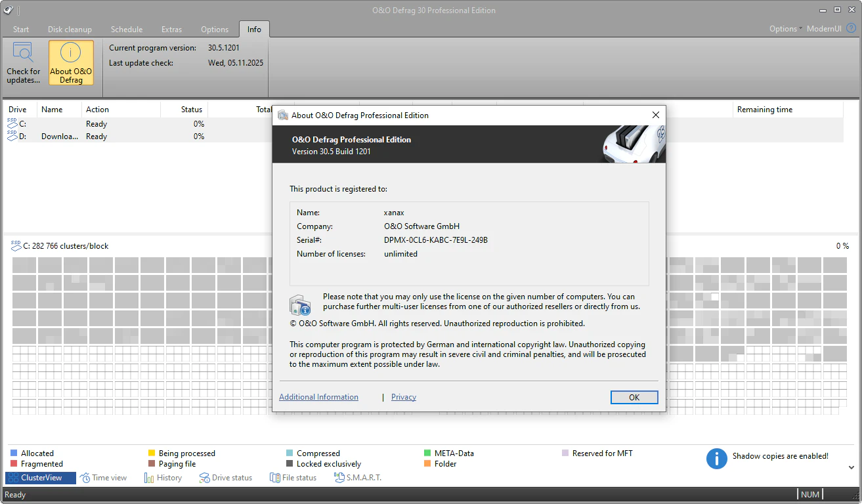This screenshot has width=862, height=504.
Task: Select the Extras ribbon tab
Action: point(171,30)
